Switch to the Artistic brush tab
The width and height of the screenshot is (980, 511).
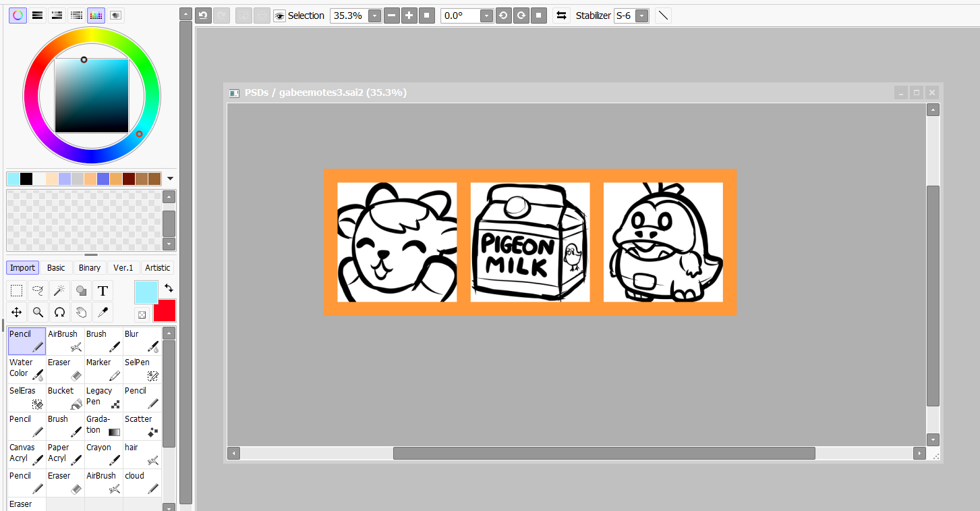(158, 268)
